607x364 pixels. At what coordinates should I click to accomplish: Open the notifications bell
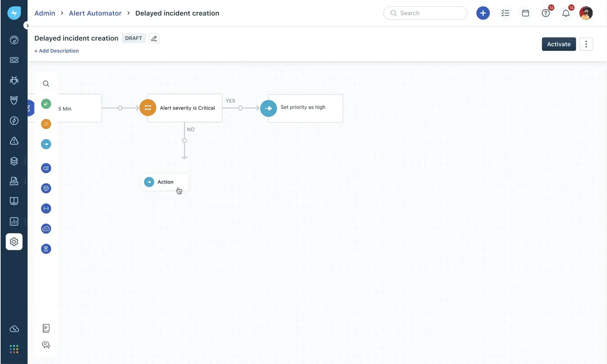[x=566, y=13]
